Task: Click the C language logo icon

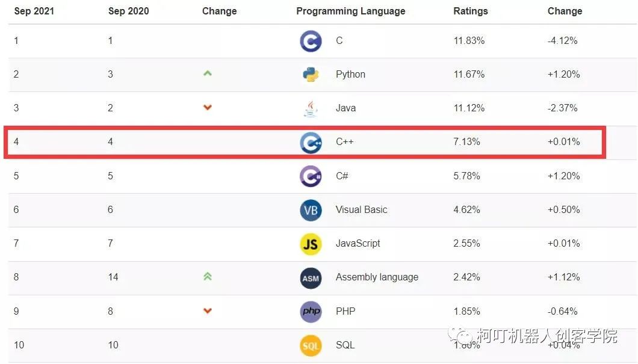Action: (x=311, y=41)
